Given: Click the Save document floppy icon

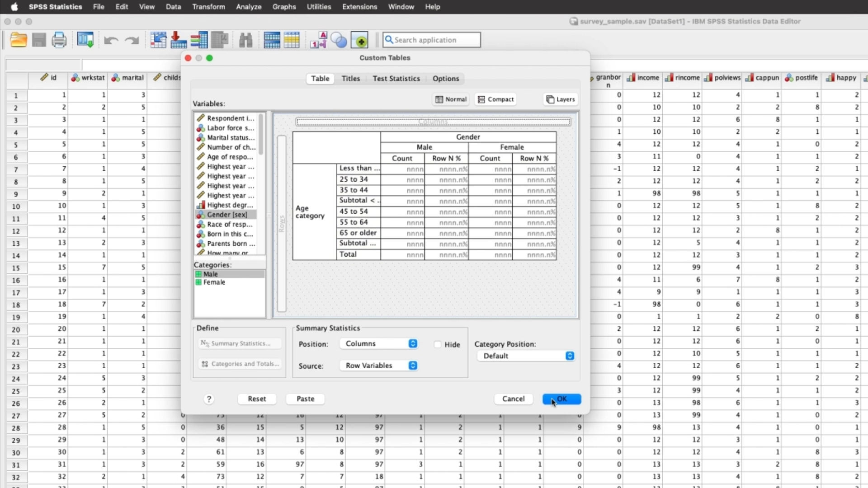Looking at the screenshot, I should click(x=39, y=40).
